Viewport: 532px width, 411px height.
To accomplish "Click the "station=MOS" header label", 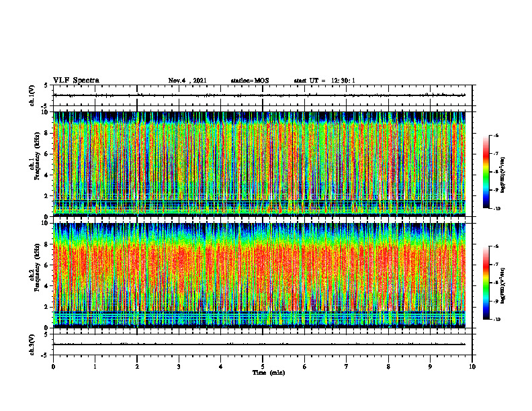I will click(x=250, y=81).
